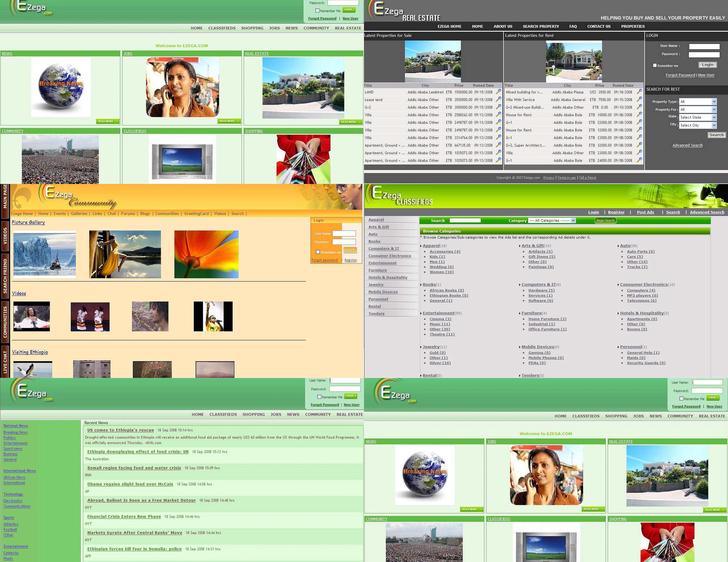This screenshot has height=562, width=728.
Task: Tick Remember me in the Community login box
Action: coord(318,252)
